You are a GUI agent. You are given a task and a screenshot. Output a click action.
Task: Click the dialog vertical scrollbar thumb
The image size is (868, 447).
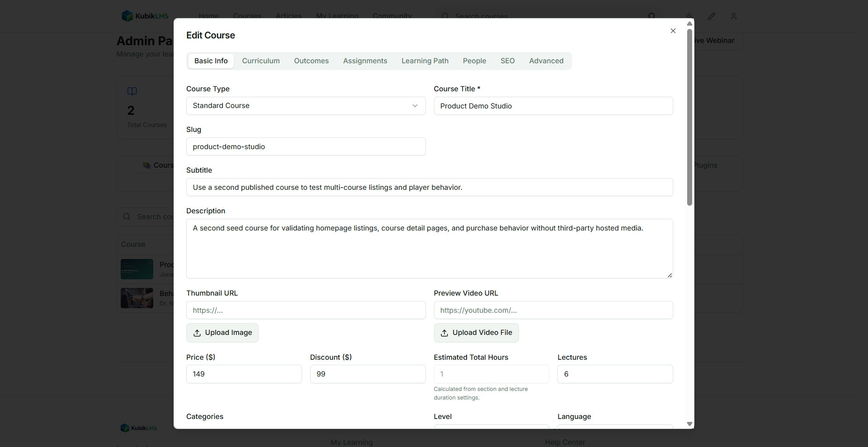(689, 118)
